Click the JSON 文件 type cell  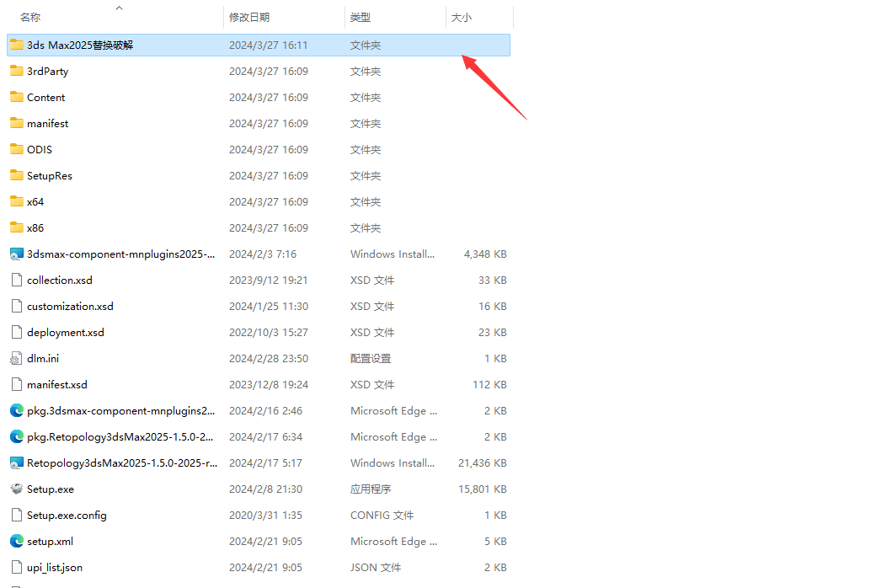tap(376, 568)
